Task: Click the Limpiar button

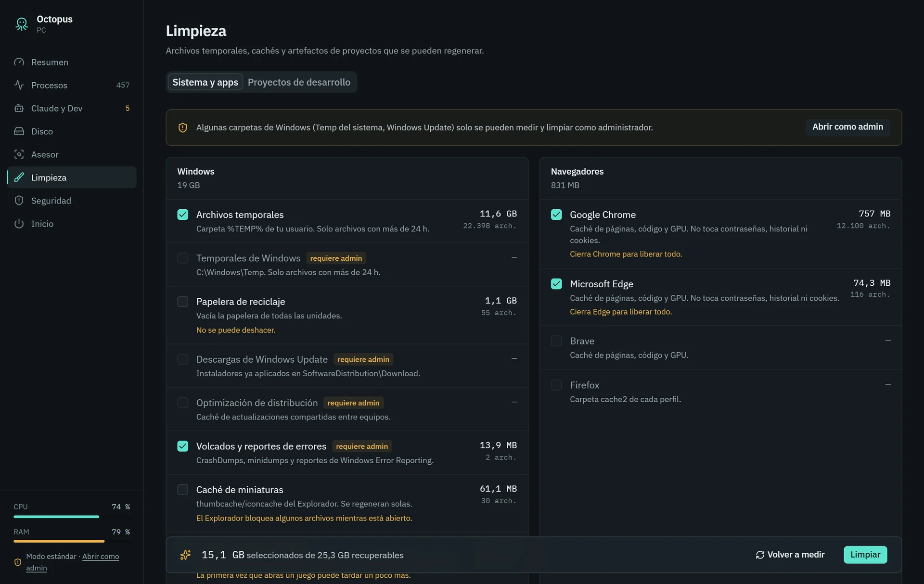Action: (865, 555)
